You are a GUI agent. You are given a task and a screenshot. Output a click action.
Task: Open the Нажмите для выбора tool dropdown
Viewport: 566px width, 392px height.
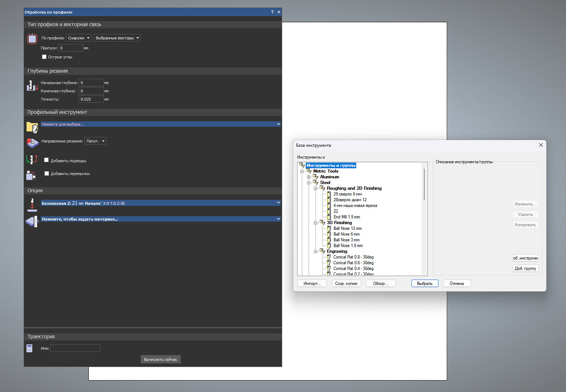pos(161,124)
